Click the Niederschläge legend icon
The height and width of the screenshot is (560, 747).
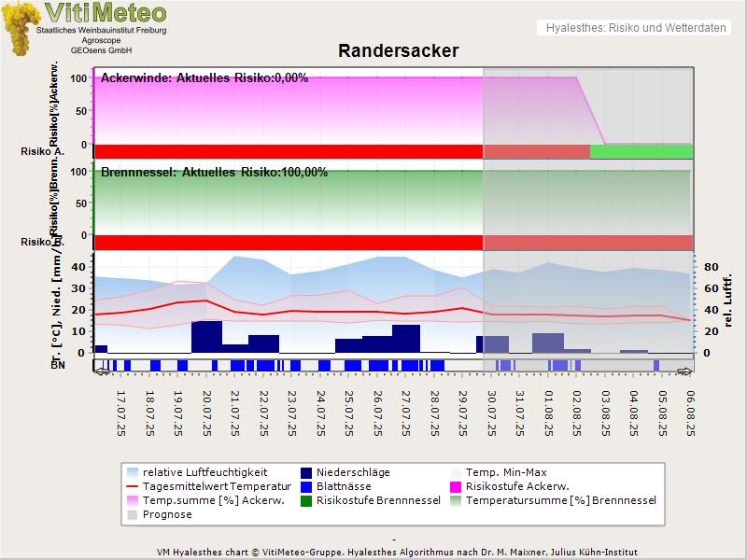(305, 472)
